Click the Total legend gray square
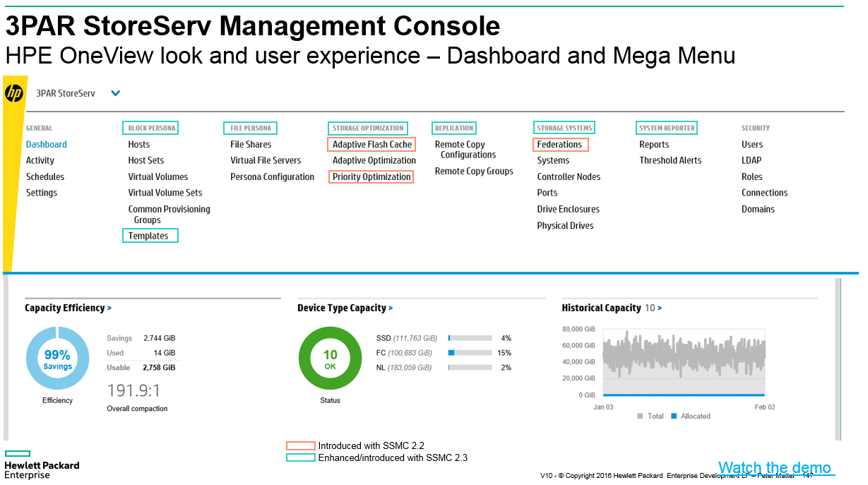 641,417
